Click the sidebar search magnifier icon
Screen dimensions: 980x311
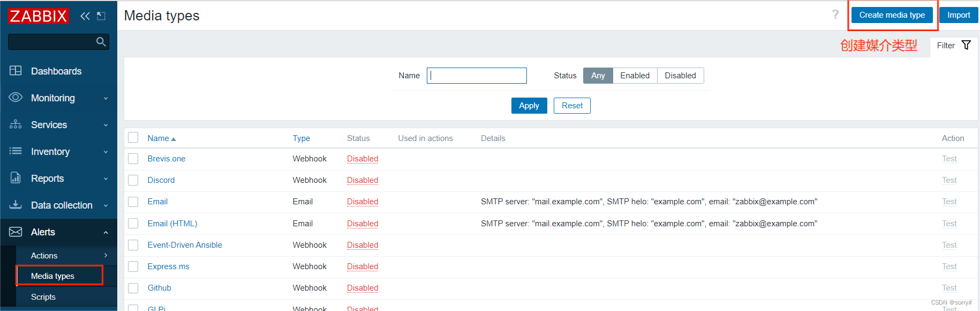(101, 42)
